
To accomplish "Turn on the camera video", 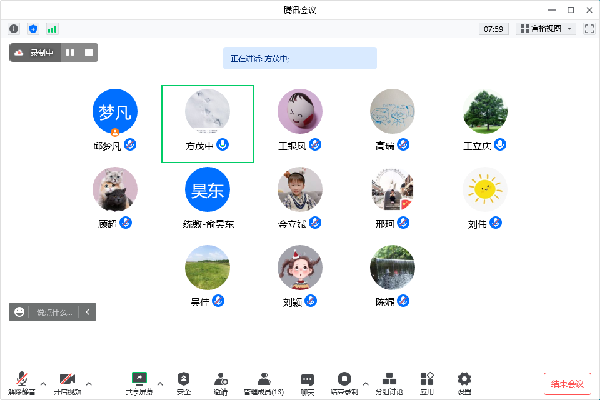I will (x=68, y=380).
